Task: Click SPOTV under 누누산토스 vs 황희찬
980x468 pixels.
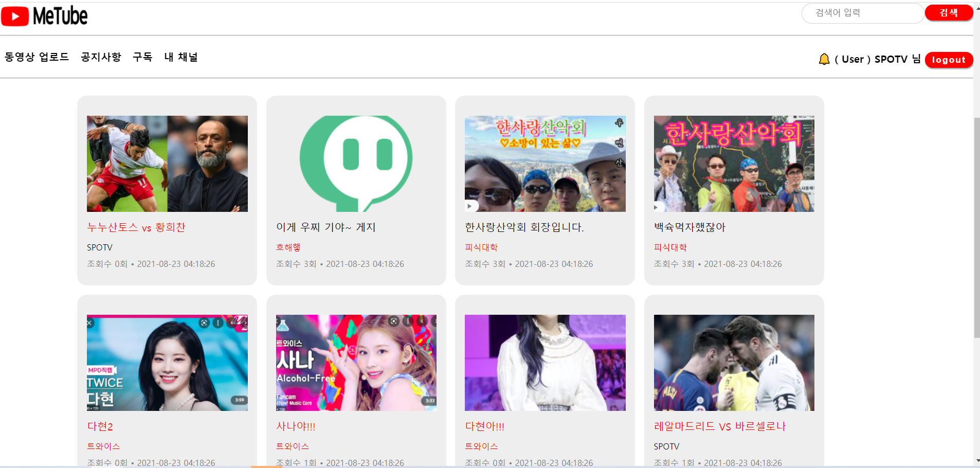Action: coord(100,247)
